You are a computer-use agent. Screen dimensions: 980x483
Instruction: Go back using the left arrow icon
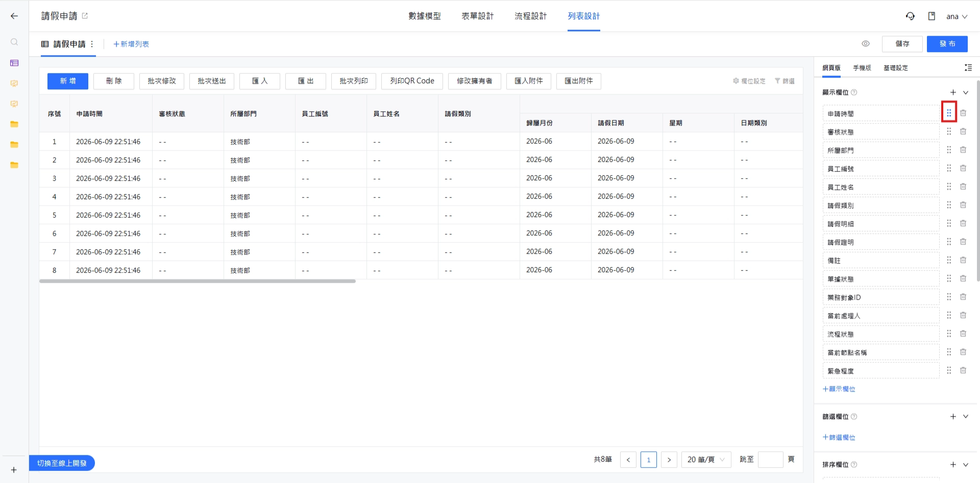pyautogui.click(x=14, y=16)
